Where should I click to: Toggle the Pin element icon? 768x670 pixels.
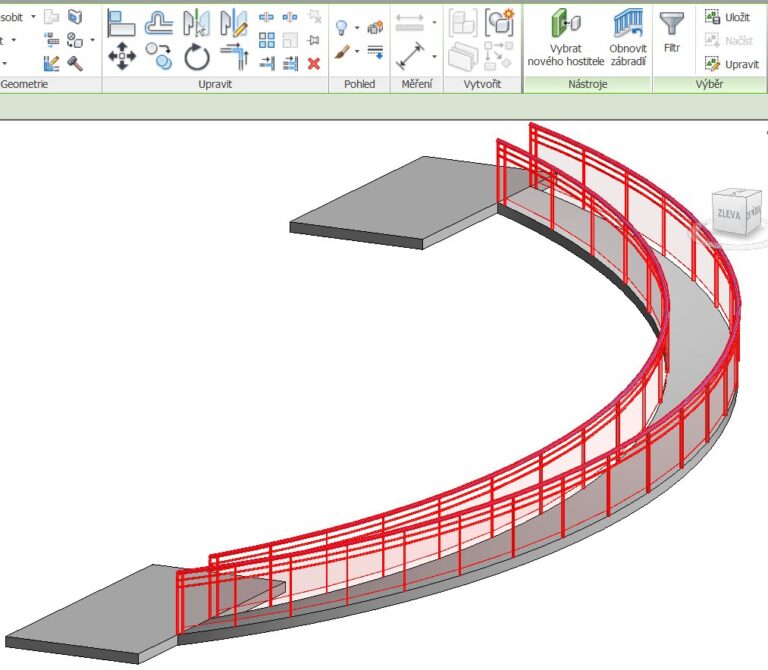point(314,40)
